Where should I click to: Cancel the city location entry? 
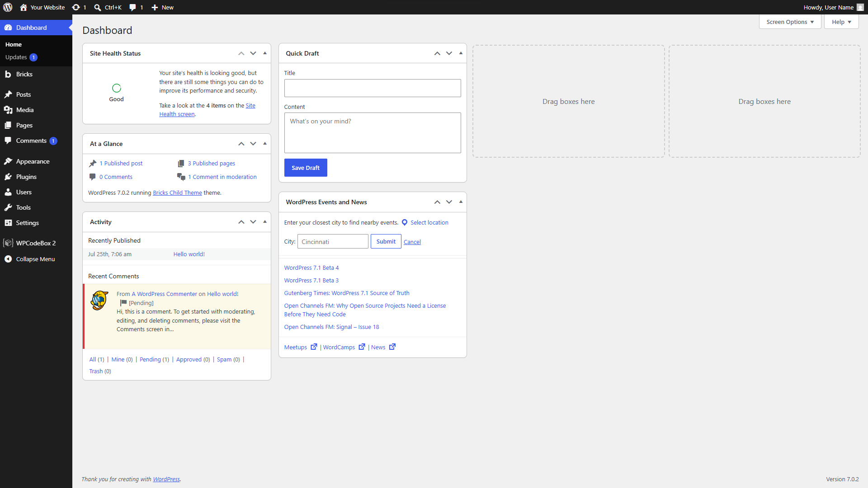412,242
